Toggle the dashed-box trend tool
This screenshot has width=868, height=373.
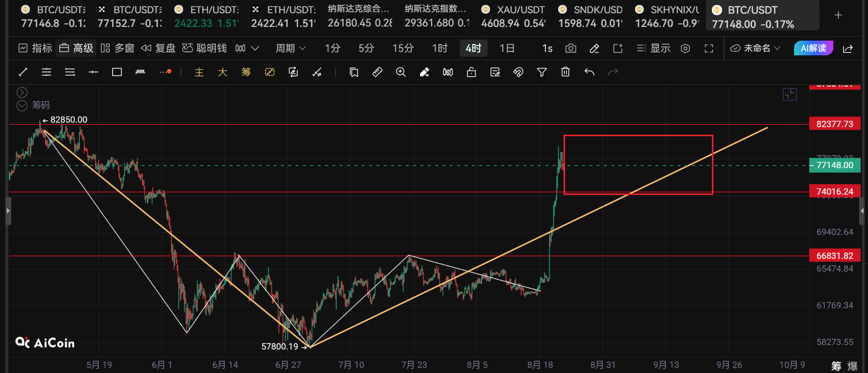[270, 72]
